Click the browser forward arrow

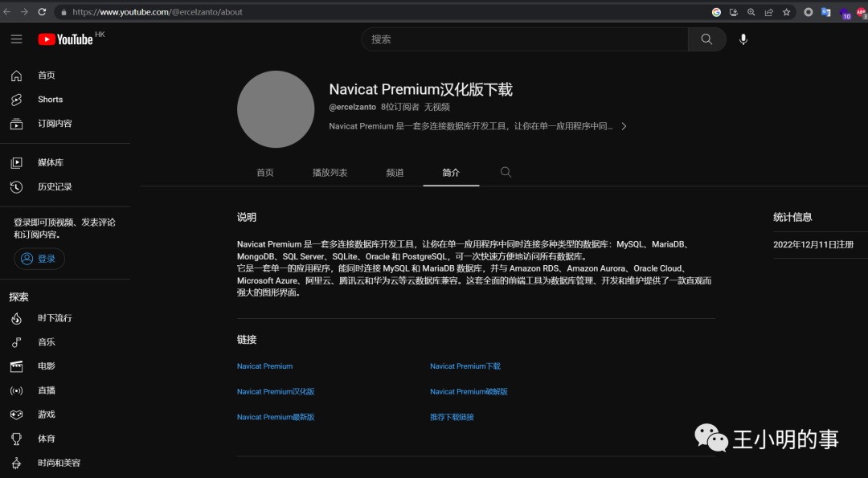(x=24, y=11)
